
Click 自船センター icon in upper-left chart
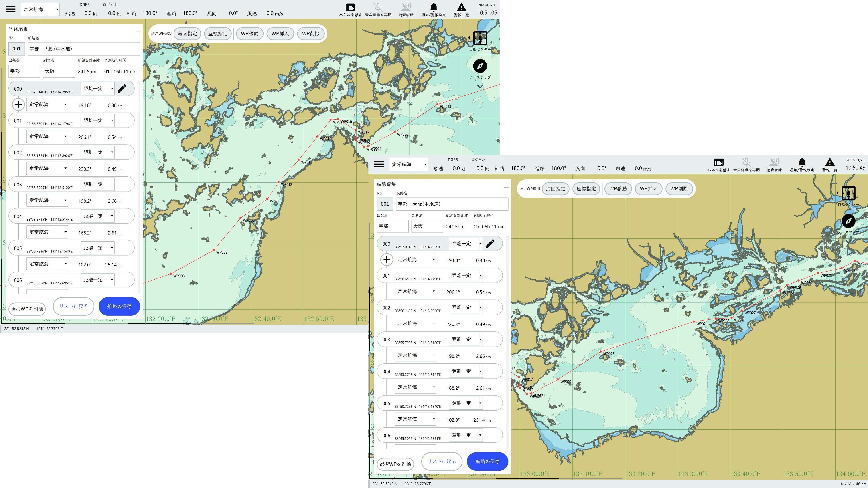coord(480,38)
